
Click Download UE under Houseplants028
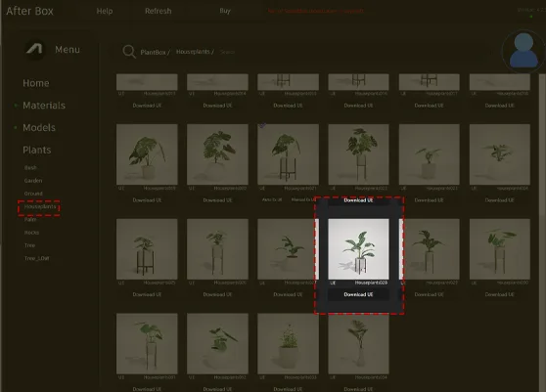[359, 294]
